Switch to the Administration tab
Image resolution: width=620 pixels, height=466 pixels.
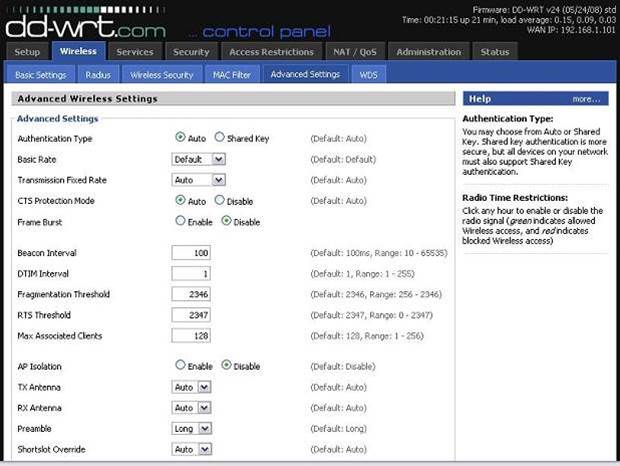point(428,52)
